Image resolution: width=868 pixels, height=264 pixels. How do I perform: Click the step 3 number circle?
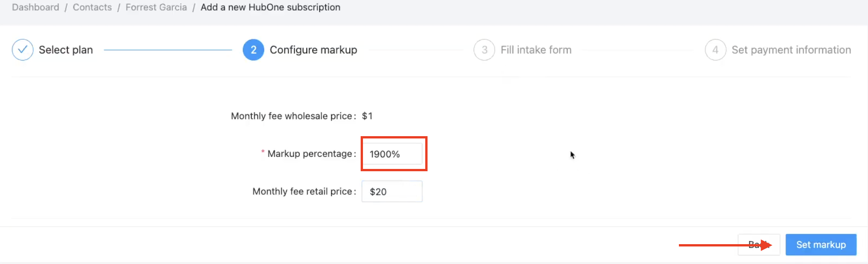[484, 50]
